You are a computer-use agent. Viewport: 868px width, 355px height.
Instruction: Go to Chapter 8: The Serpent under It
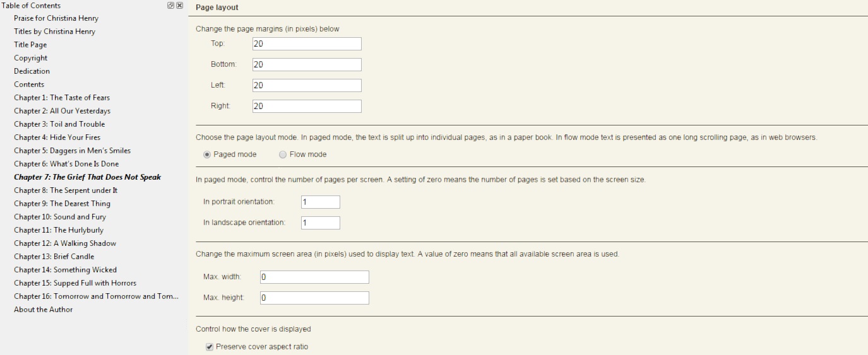(66, 190)
